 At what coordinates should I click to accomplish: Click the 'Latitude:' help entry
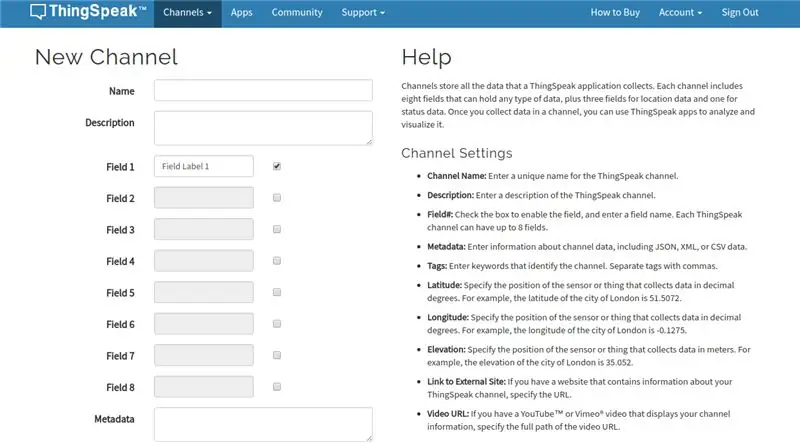click(581, 291)
